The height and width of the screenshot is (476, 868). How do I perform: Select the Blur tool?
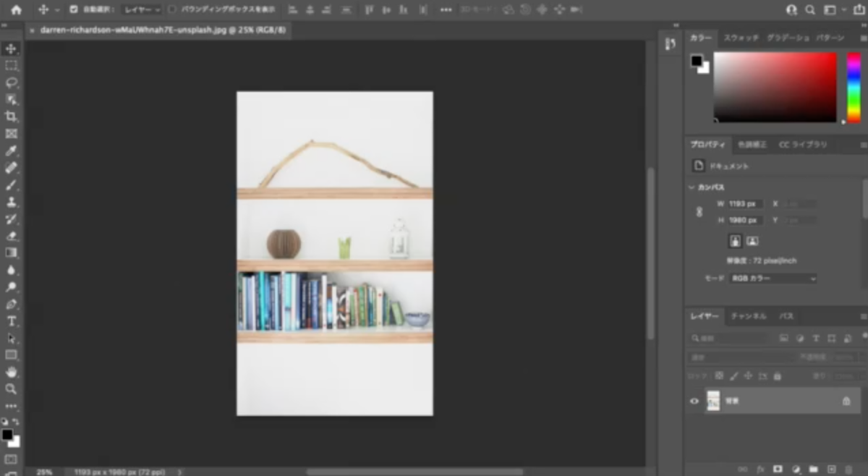click(11, 270)
